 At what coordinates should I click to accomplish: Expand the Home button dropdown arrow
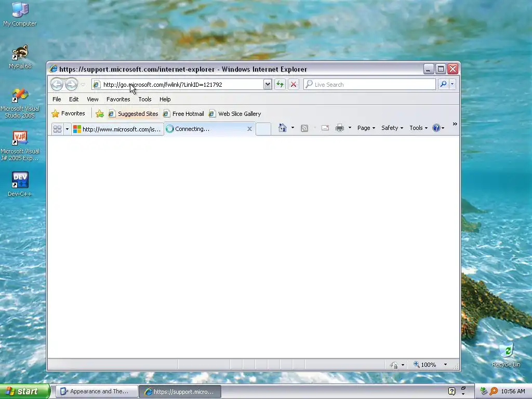pyautogui.click(x=293, y=128)
